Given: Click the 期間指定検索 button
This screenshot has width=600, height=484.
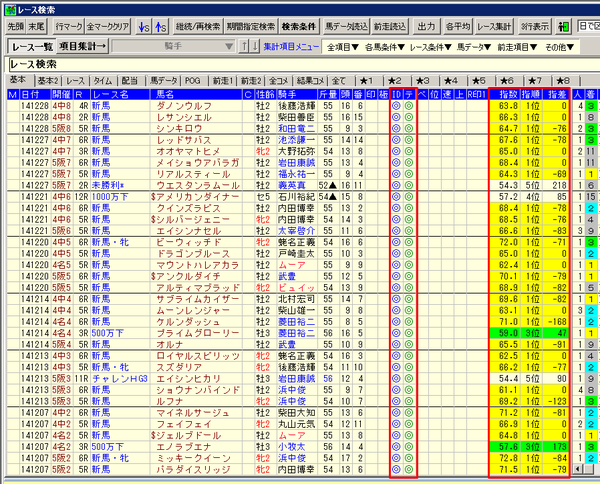Looking at the screenshot, I should [251, 26].
